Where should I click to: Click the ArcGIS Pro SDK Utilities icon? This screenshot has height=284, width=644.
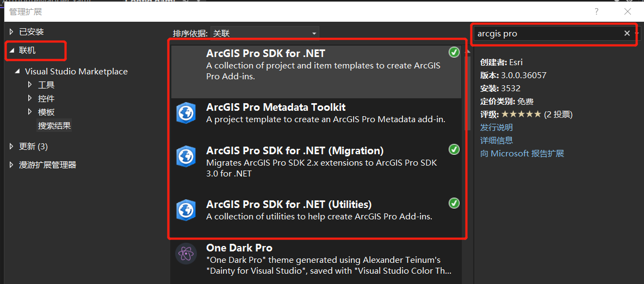point(185,210)
